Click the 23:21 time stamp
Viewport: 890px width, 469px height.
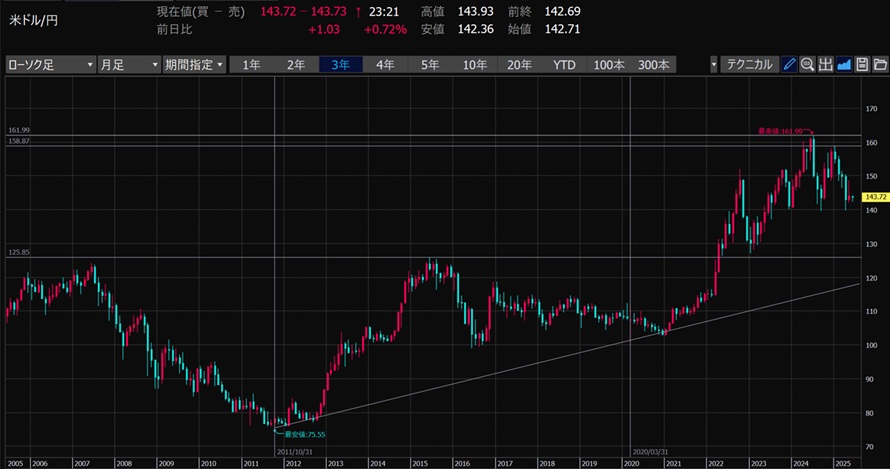[x=384, y=11]
